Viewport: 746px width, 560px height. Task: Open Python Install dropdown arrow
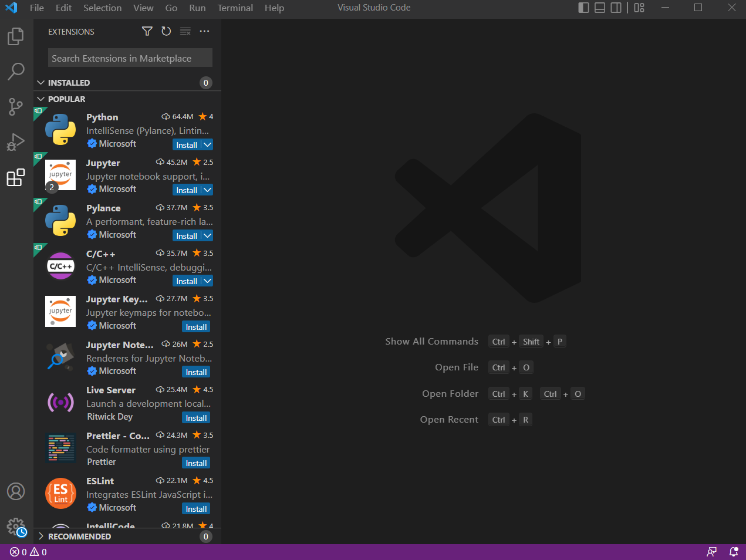coord(207,144)
